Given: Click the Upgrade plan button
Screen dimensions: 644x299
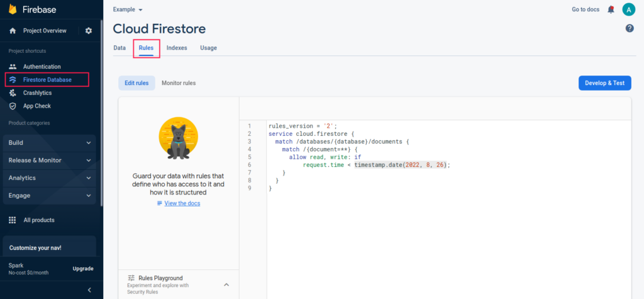Looking at the screenshot, I should 83,269.
